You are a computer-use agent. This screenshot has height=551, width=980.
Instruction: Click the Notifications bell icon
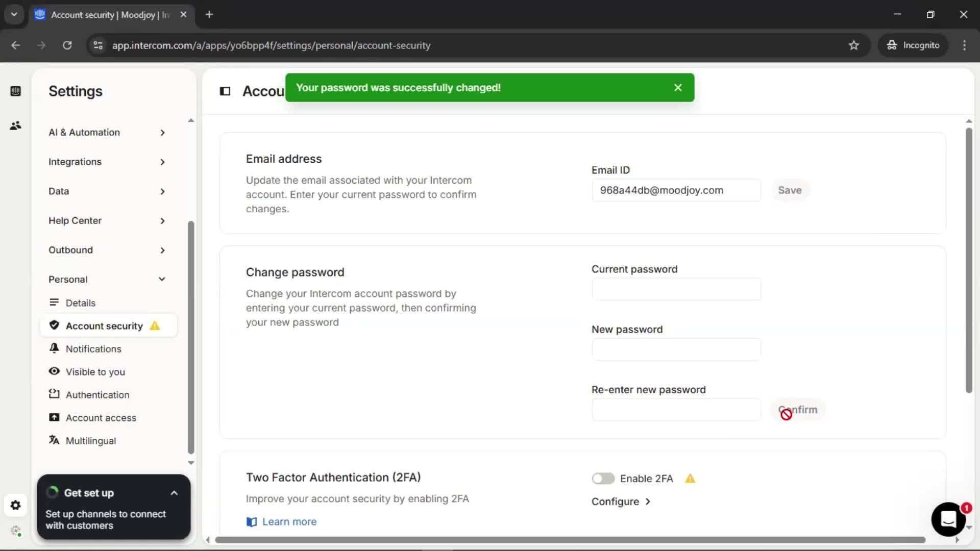pos(54,348)
